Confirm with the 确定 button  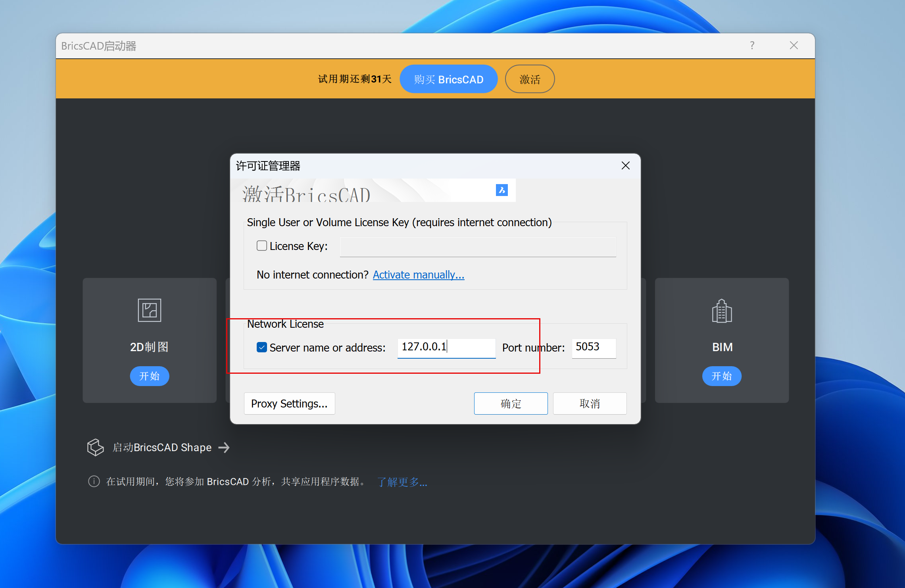tap(511, 404)
